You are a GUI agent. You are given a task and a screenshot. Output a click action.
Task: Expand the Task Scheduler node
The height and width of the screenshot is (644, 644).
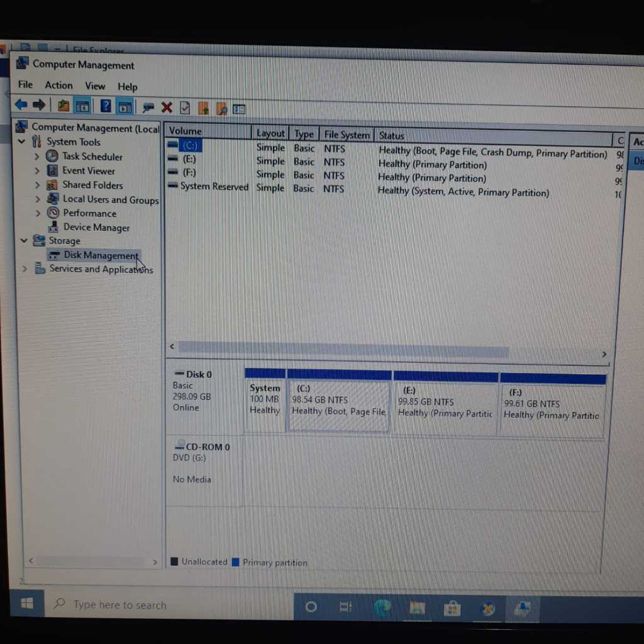coord(37,156)
